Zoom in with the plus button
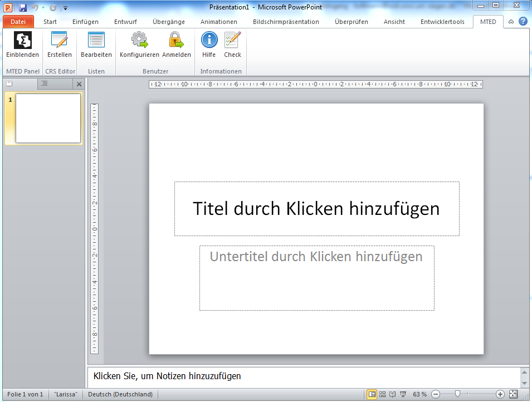This screenshot has width=532, height=402. (x=500, y=394)
